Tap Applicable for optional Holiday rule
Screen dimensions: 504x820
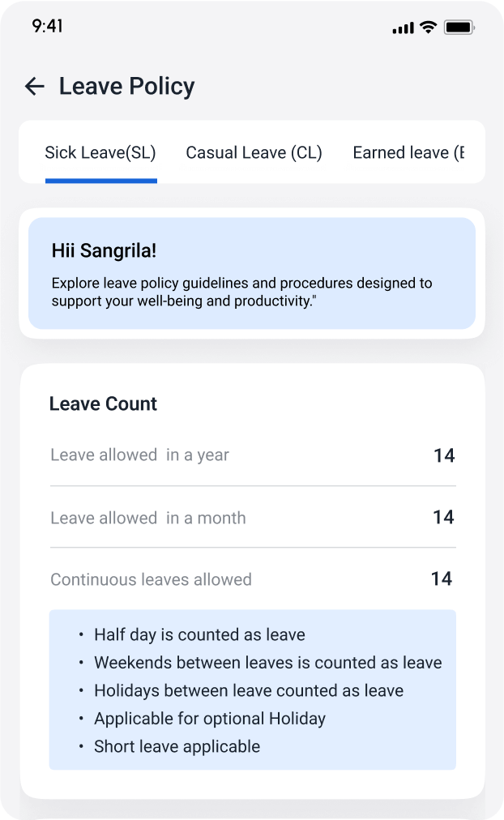(x=209, y=719)
